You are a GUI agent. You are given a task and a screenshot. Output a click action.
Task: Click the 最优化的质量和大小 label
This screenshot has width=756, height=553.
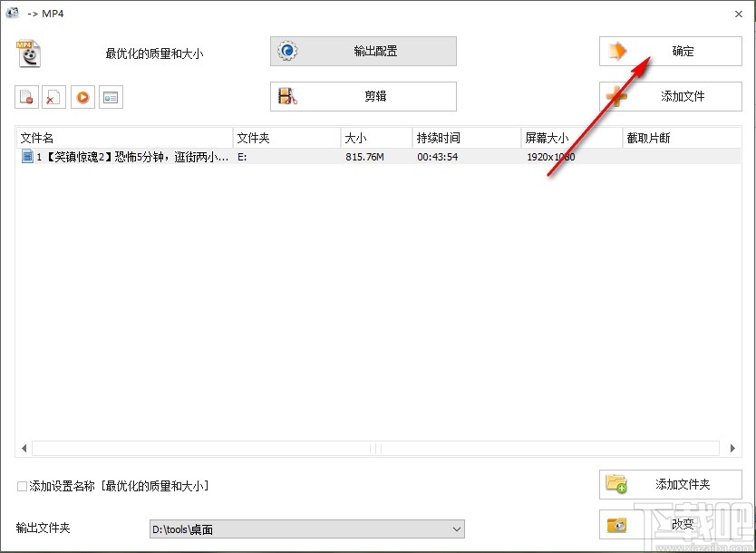click(154, 53)
